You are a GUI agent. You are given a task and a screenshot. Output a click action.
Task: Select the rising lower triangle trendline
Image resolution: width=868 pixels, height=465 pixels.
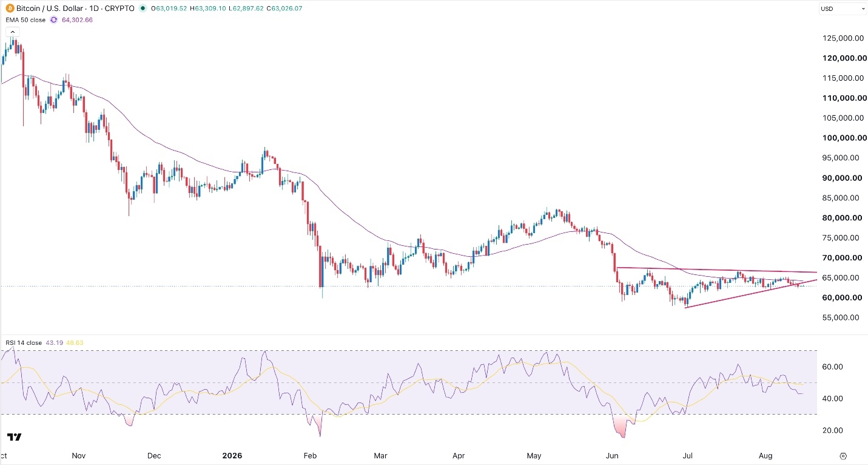[751, 294]
